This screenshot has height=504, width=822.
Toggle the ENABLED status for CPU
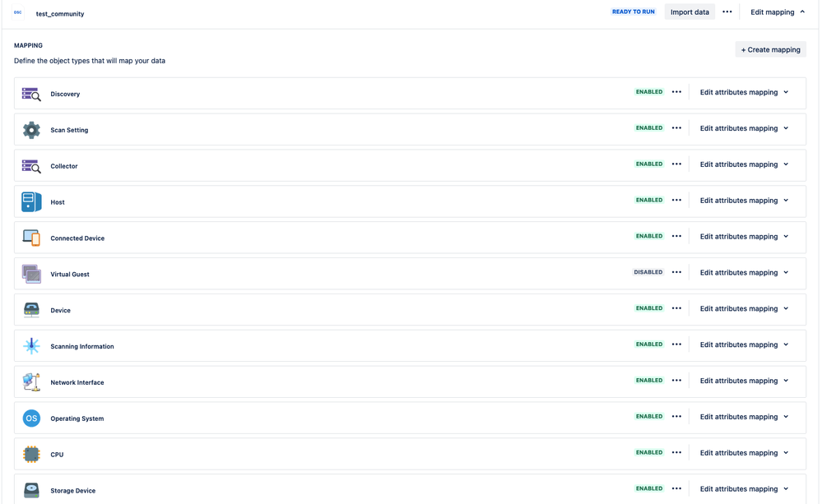pos(648,452)
